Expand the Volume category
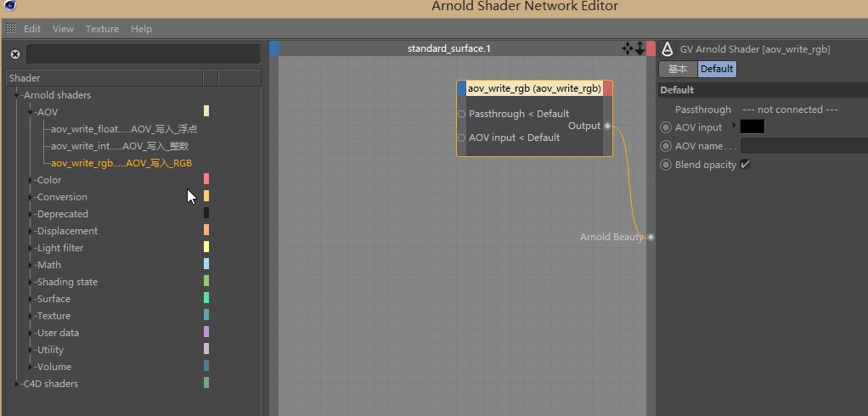This screenshot has width=868, height=416. [x=31, y=367]
